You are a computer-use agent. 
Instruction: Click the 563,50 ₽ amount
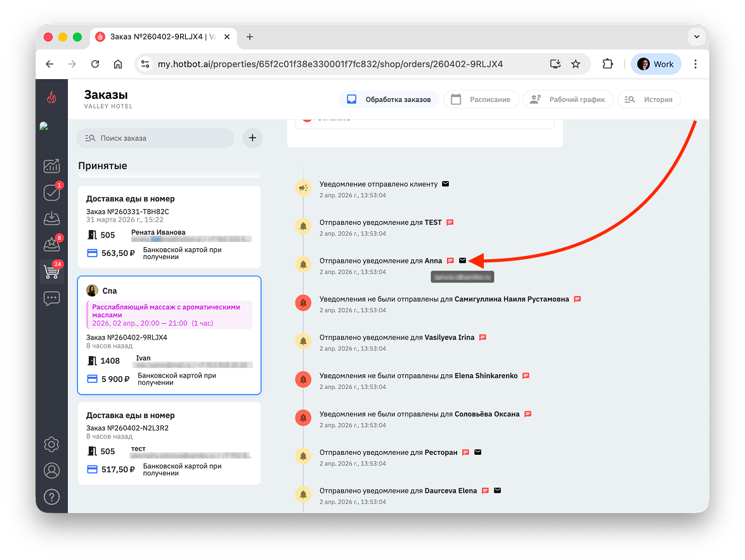pos(118,253)
